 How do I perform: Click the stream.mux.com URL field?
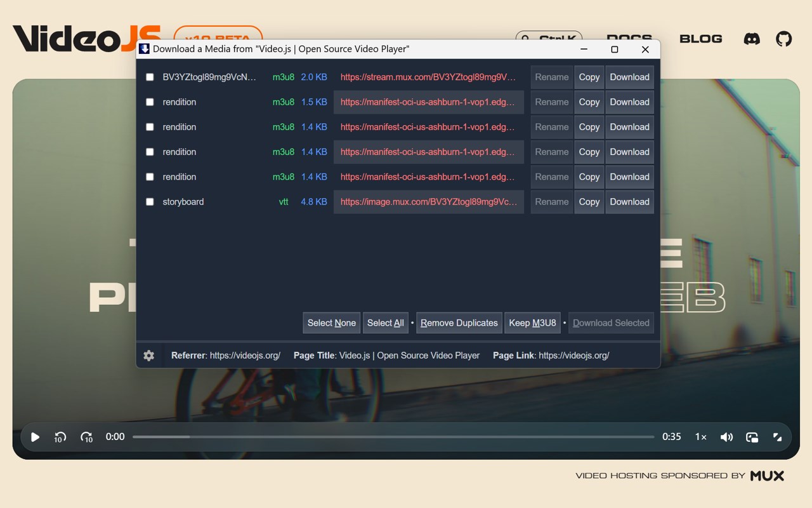click(x=429, y=77)
